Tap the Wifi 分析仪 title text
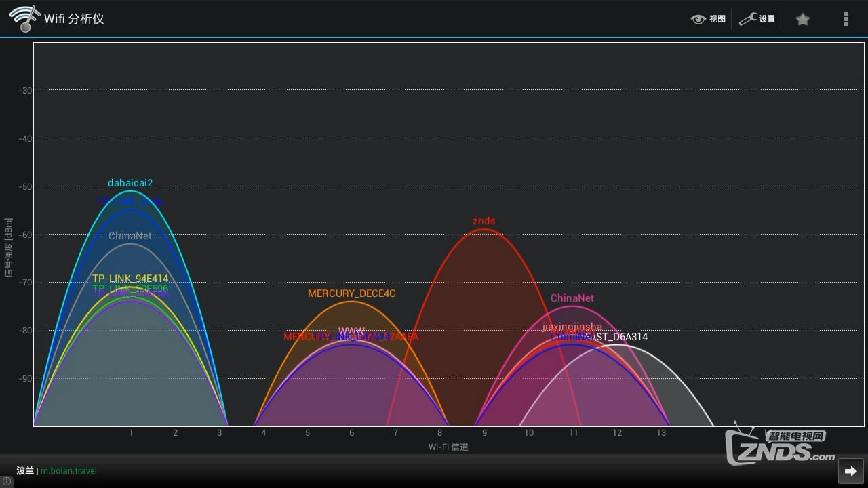Viewport: 868px width, 488px height. (x=74, y=19)
